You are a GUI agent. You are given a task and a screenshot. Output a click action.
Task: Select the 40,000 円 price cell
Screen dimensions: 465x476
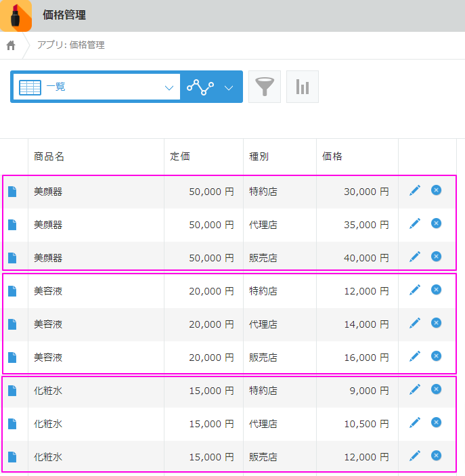point(366,258)
